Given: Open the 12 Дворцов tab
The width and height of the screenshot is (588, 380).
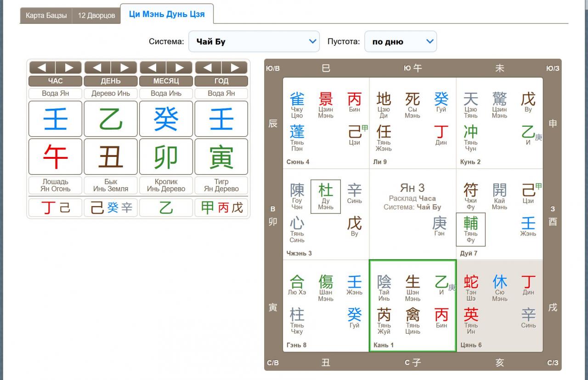Looking at the screenshot, I should click(x=96, y=16).
